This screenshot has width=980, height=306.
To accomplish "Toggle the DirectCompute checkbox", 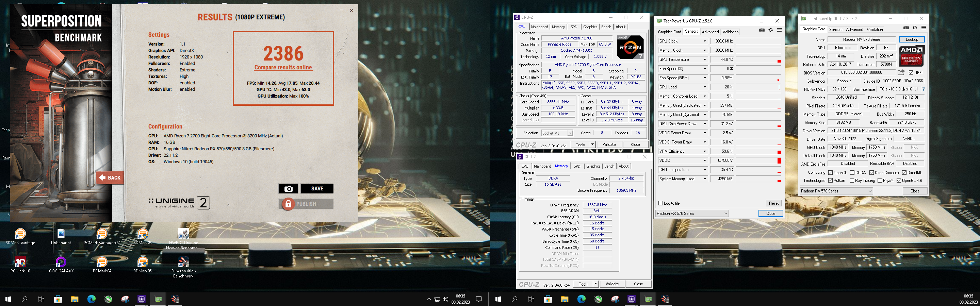I will click(x=871, y=173).
